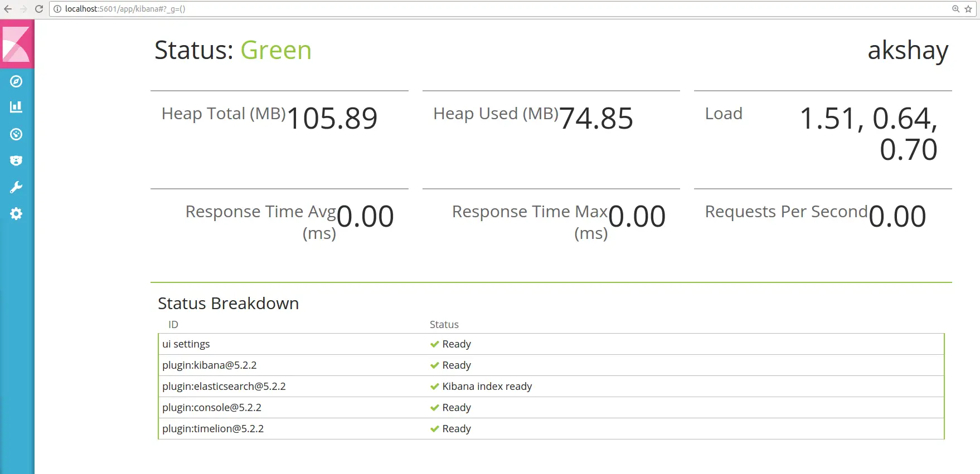Select the plugin:console@5.2.2 entry

(212, 408)
